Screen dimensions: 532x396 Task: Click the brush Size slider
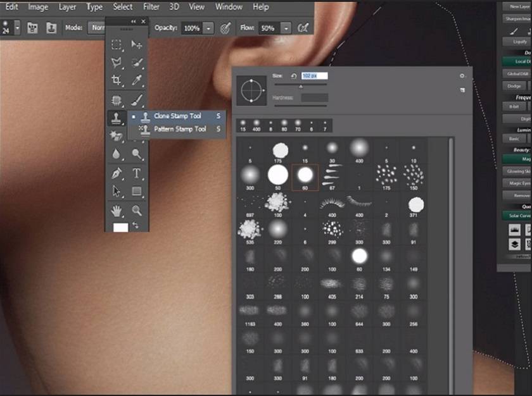[x=300, y=86]
